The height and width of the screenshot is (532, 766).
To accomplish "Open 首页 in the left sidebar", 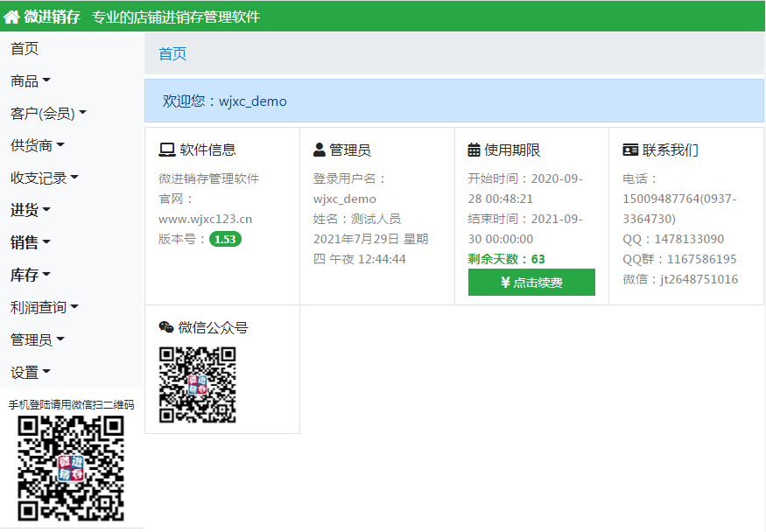I will pyautogui.click(x=25, y=48).
